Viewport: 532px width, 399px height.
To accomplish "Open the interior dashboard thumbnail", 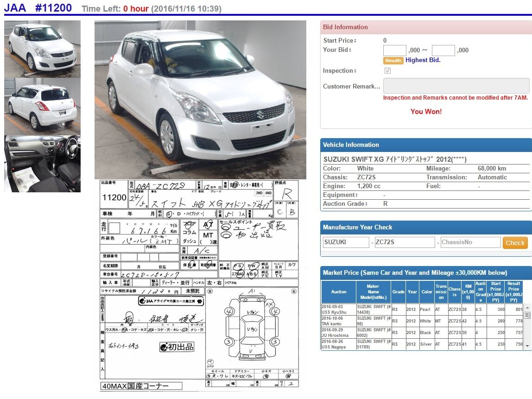I will click(43, 164).
